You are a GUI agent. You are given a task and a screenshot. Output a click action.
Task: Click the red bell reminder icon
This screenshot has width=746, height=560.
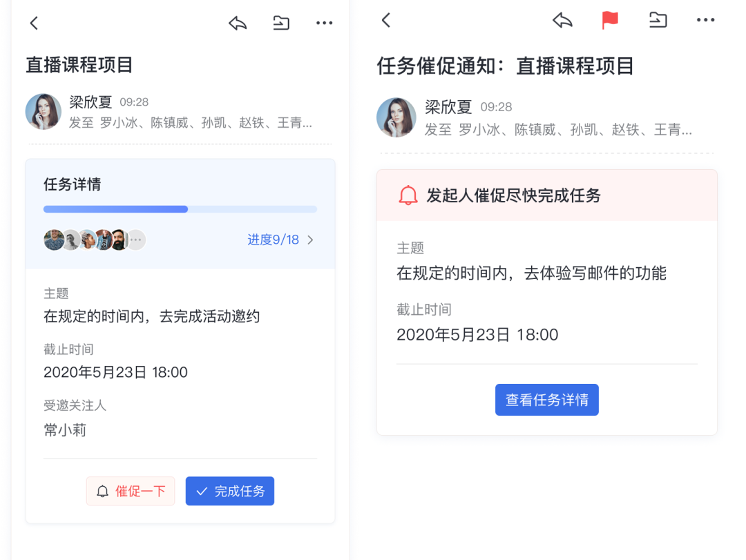408,195
